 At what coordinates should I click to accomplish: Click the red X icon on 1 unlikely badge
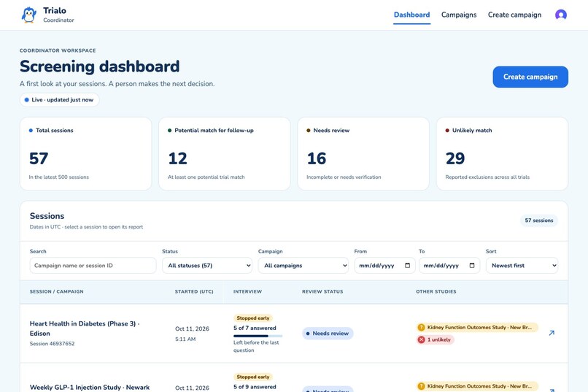422,339
